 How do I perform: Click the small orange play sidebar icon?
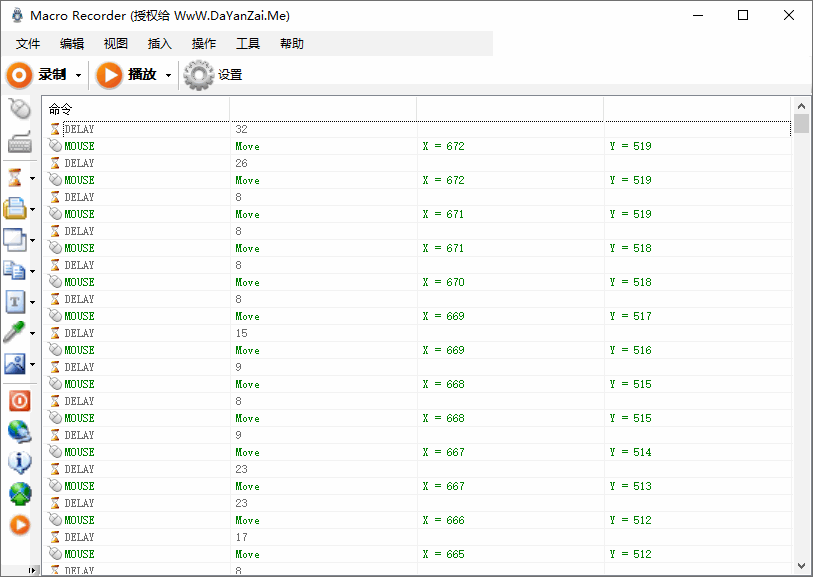20,525
